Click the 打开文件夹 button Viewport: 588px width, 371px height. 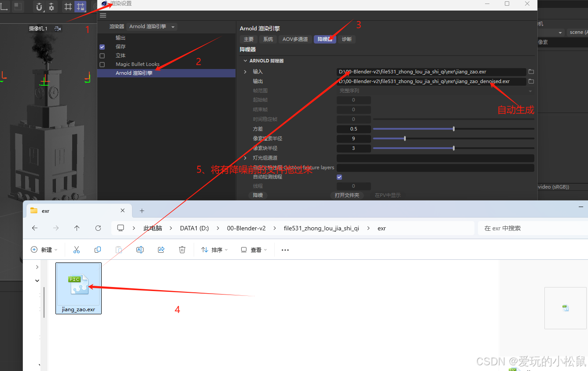tap(347, 195)
